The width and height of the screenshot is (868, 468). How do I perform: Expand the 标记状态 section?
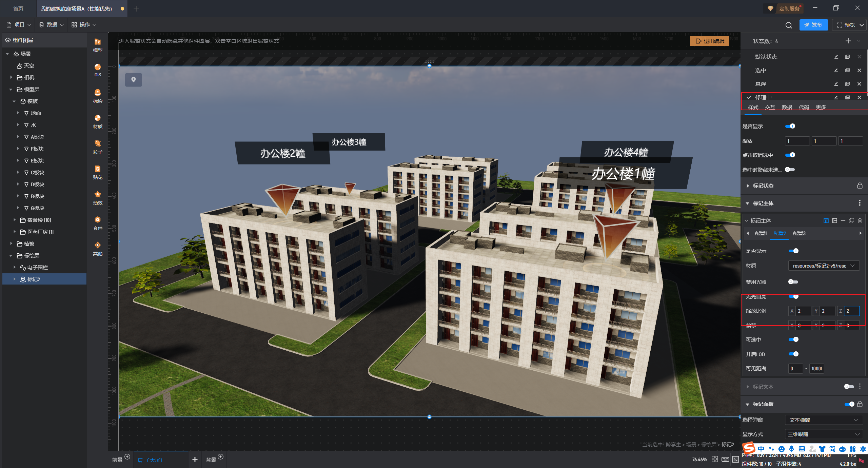(x=763, y=186)
